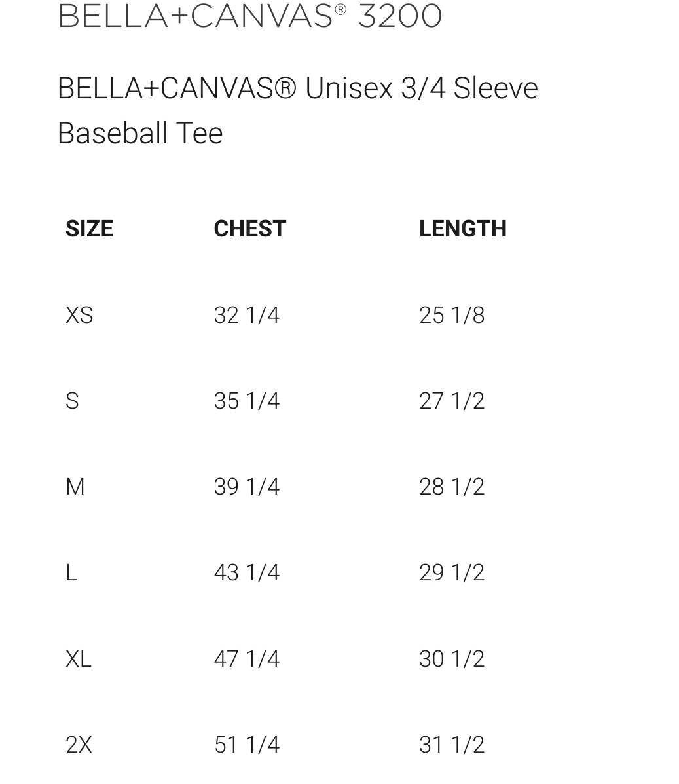Screen dimensions: 679x784
Task: Click the M size row label
Action: coord(75,487)
